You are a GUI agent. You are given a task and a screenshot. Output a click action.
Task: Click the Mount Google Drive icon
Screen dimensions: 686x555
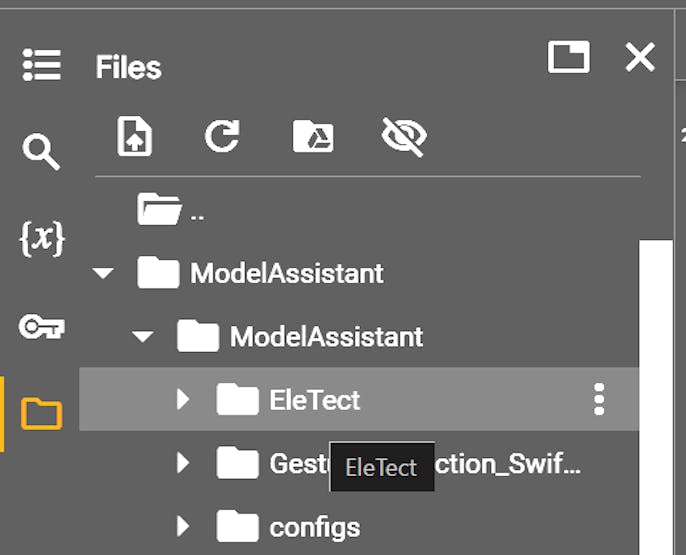tap(312, 136)
